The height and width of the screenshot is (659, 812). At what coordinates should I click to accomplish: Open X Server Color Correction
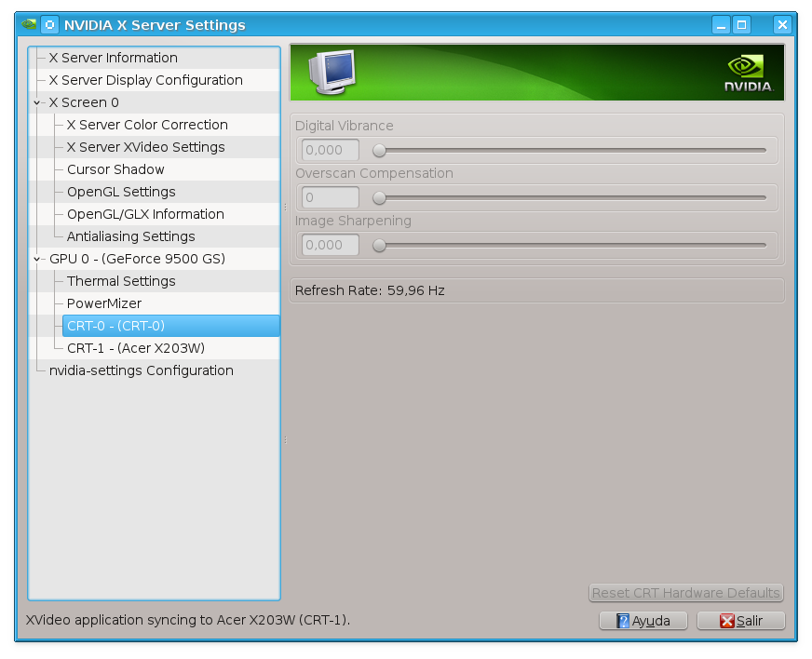[x=147, y=125]
